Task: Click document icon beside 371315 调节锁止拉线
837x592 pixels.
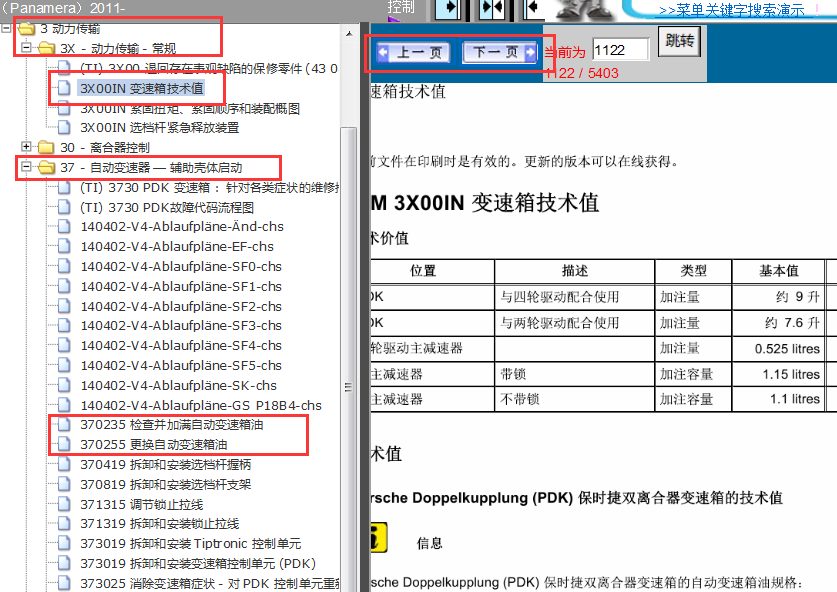Action: click(x=64, y=504)
